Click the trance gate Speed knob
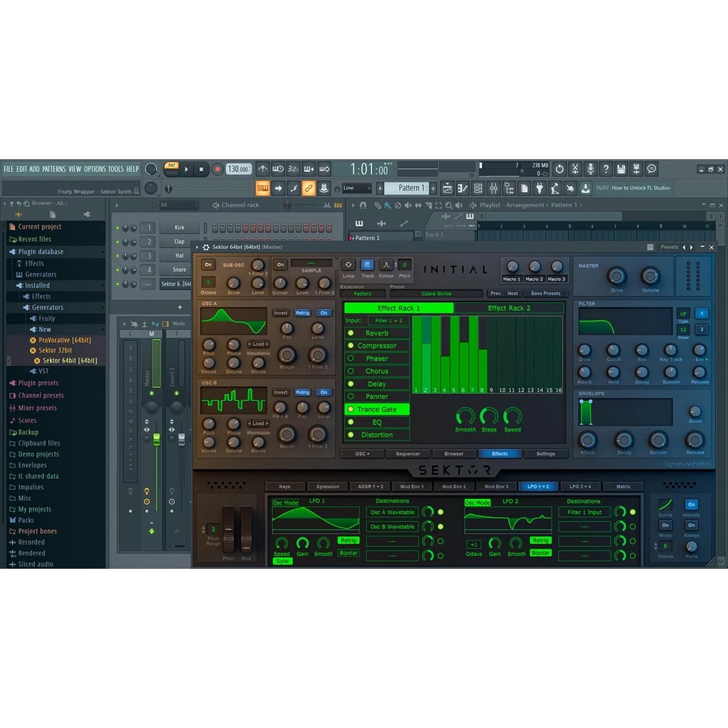 (512, 416)
